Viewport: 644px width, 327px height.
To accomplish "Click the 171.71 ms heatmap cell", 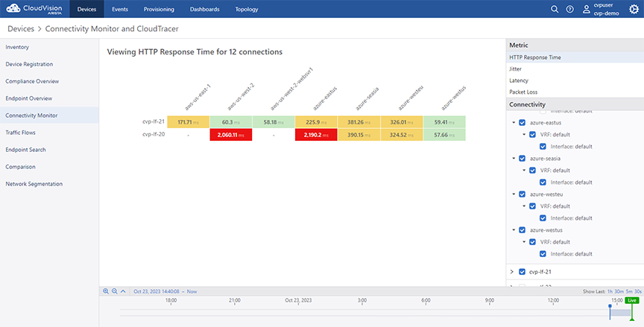I will pos(188,122).
